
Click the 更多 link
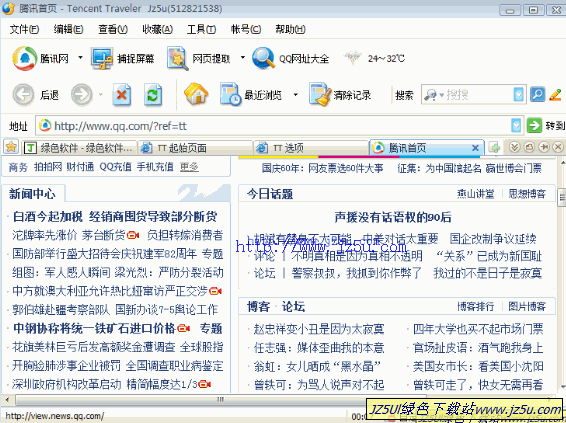(189, 167)
